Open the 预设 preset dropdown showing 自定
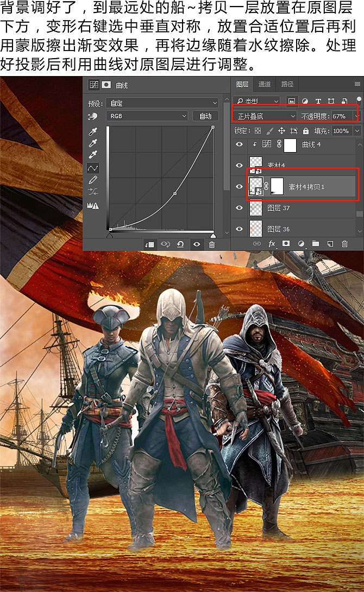364x592 pixels. (x=162, y=103)
